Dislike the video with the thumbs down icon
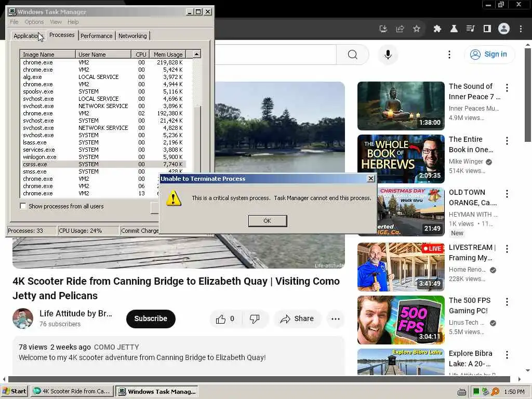This screenshot has width=532, height=399. tap(255, 319)
